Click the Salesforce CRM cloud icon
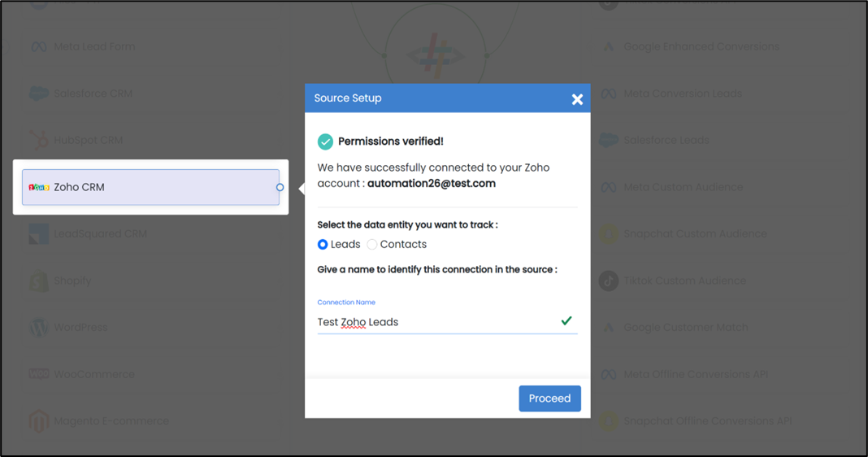 point(39,93)
